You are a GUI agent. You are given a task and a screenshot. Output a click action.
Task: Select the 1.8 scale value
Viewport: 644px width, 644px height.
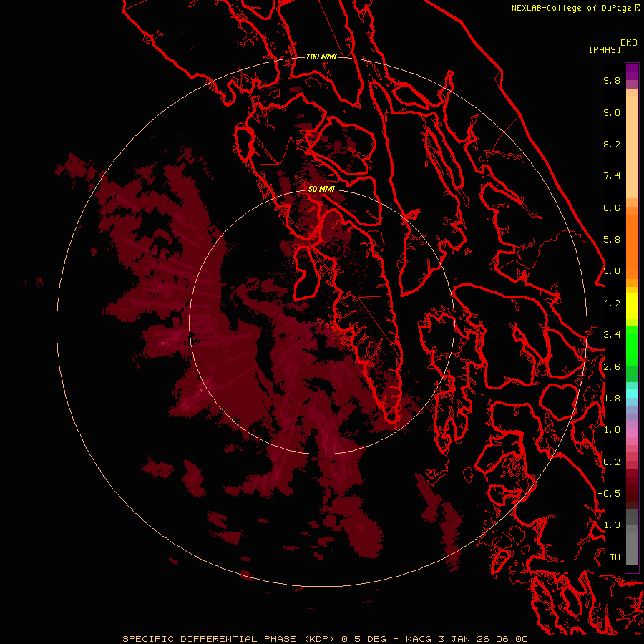(x=612, y=399)
